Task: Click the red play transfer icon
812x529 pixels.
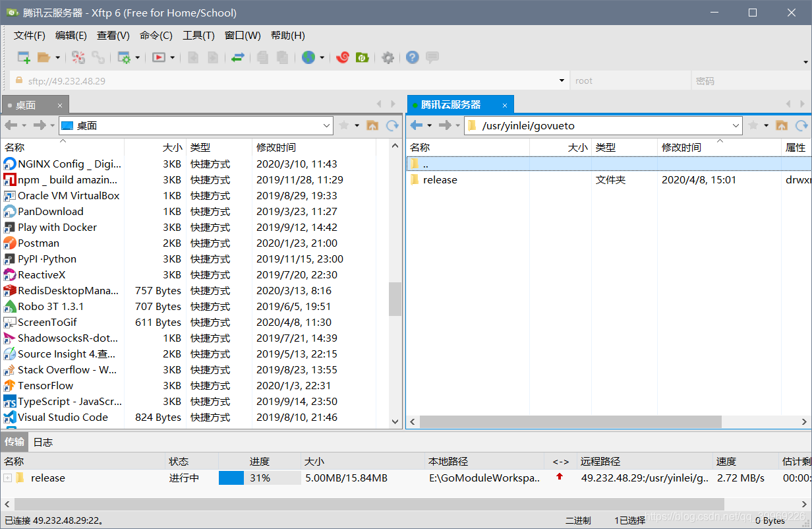Action: (158, 57)
